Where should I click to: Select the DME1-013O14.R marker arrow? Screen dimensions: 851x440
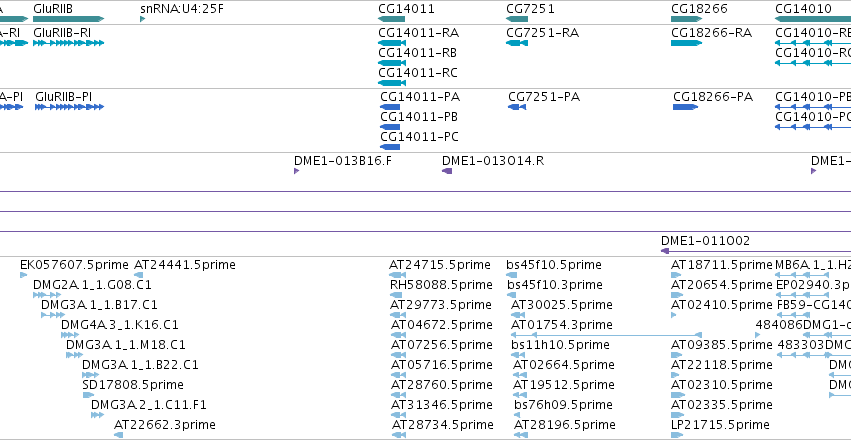(x=447, y=171)
